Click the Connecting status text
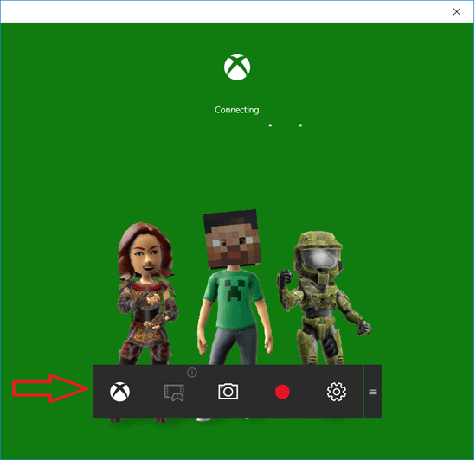476x460 pixels. click(x=237, y=110)
